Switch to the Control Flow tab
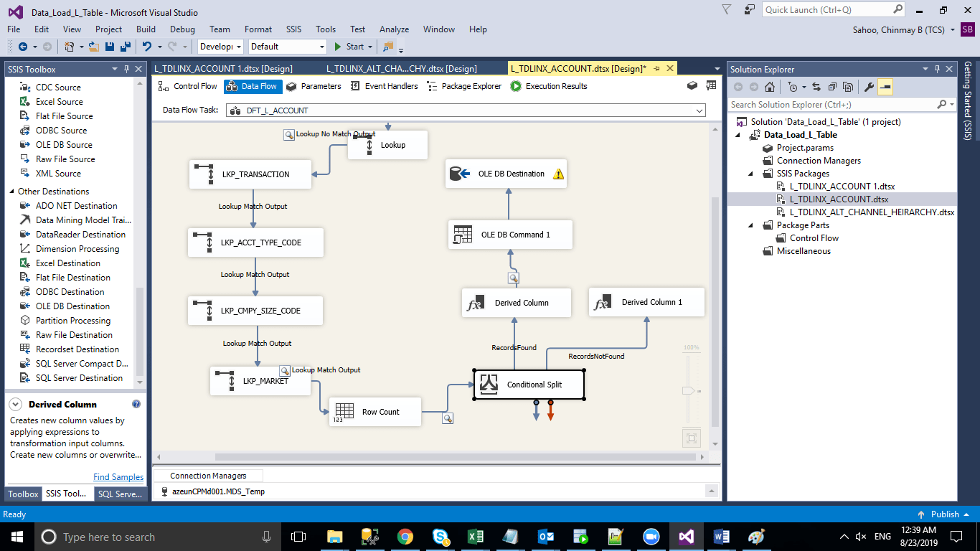 [x=188, y=86]
